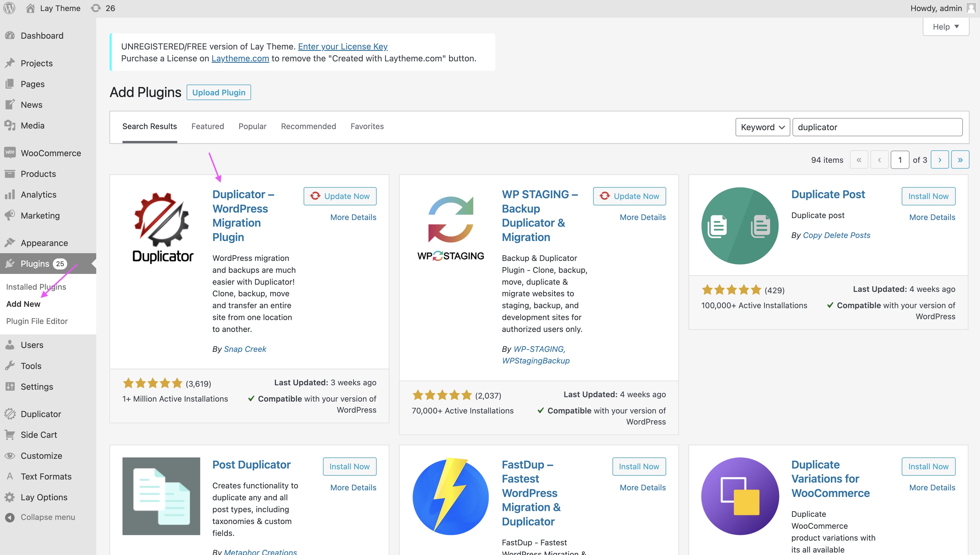Open the Laytheme.com link
Image resolution: width=980 pixels, height=555 pixels.
240,58
